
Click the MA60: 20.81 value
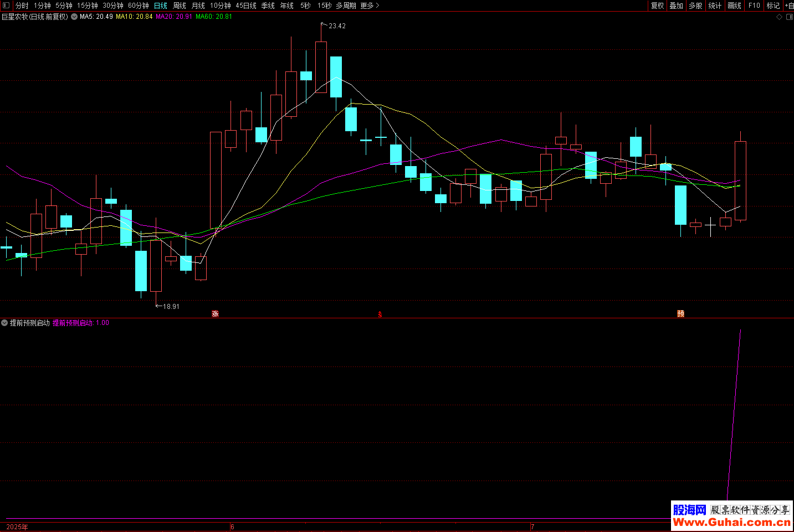pyautogui.click(x=214, y=17)
